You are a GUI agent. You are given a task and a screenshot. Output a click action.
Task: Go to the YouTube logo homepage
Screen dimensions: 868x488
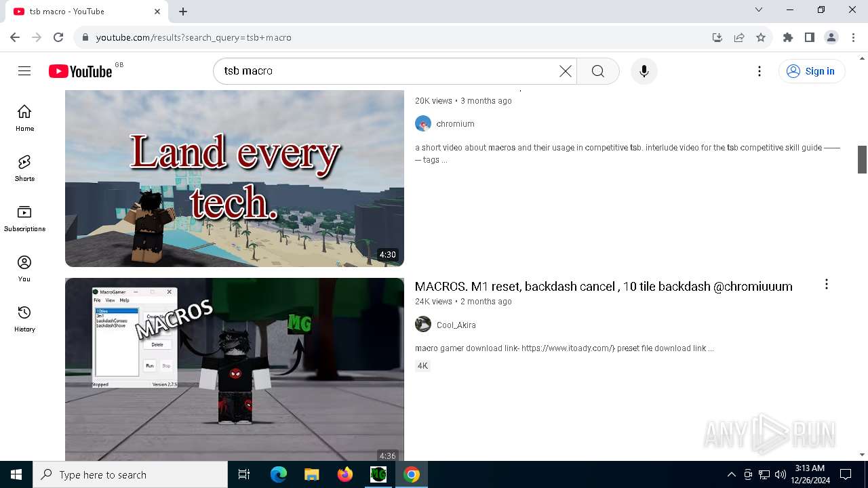[x=81, y=71]
